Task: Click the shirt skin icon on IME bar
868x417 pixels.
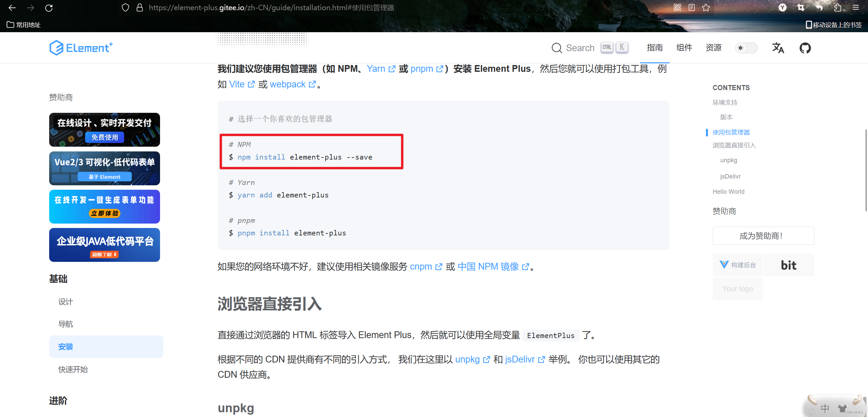Action: click(842, 408)
